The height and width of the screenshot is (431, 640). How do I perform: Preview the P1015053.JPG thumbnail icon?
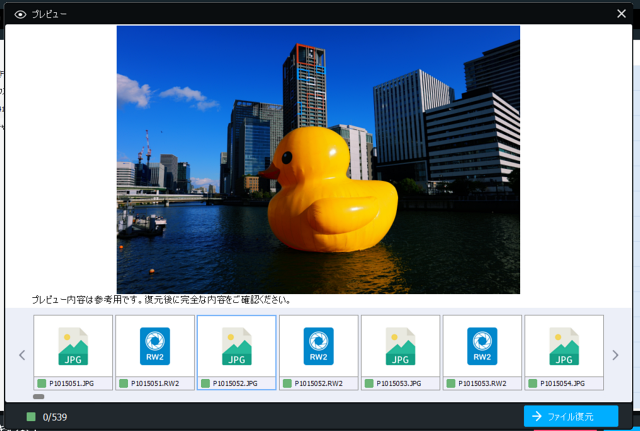tap(400, 346)
